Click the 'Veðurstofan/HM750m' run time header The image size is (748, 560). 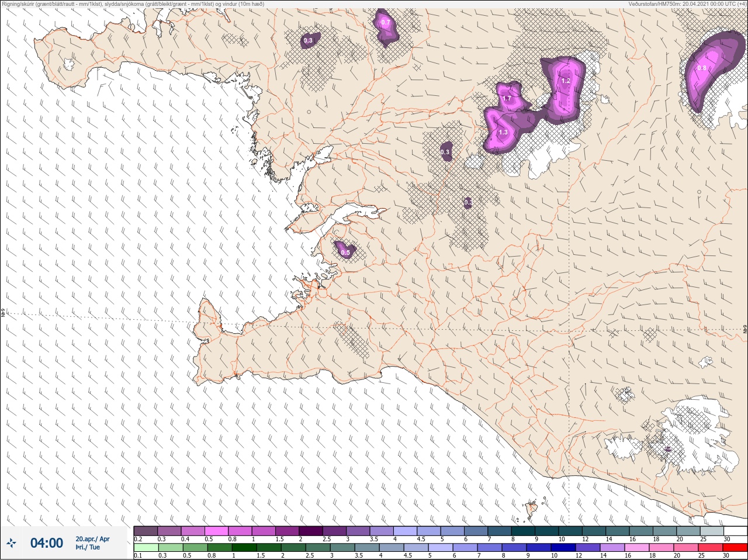point(687,4)
